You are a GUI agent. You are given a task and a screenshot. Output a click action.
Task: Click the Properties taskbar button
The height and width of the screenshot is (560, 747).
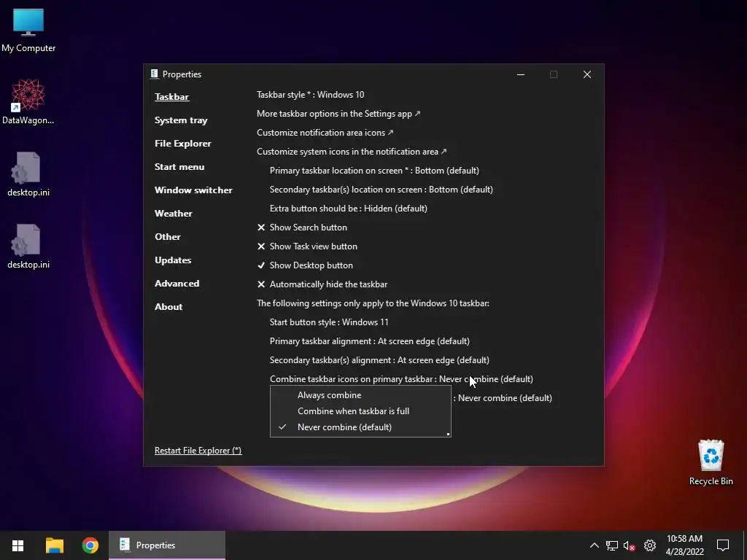pos(167,545)
